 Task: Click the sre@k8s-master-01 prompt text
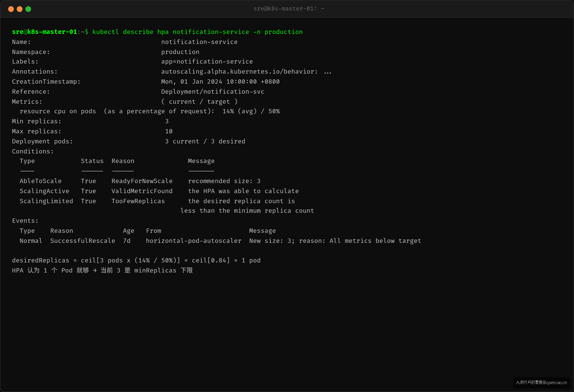44,32
